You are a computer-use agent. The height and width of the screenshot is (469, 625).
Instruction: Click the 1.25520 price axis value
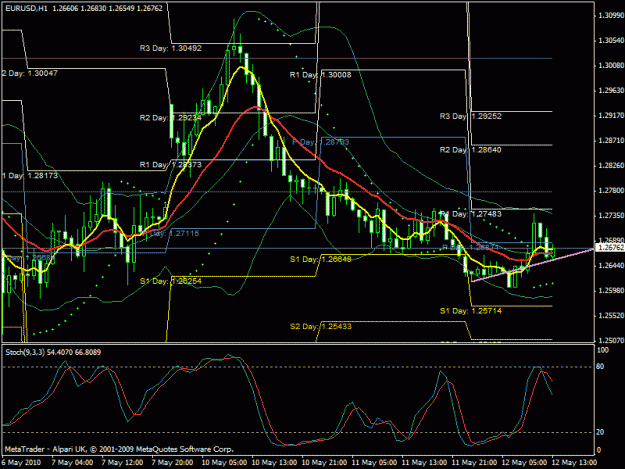coord(611,316)
